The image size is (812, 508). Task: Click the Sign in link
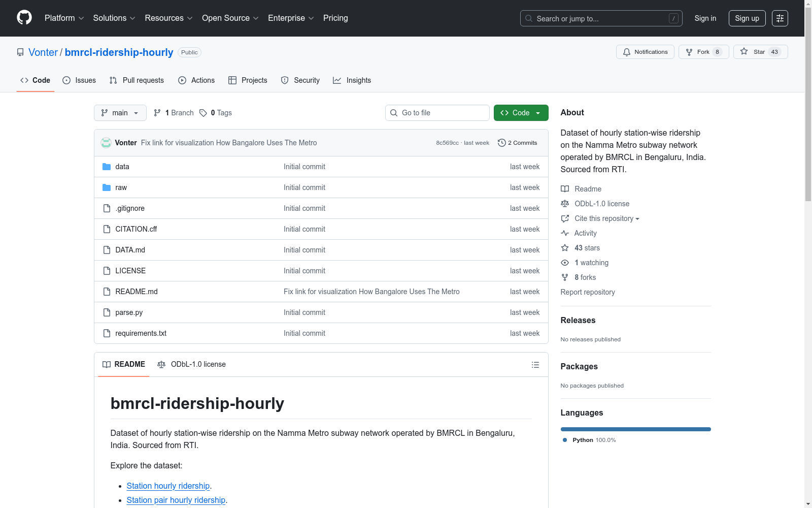coord(705,18)
